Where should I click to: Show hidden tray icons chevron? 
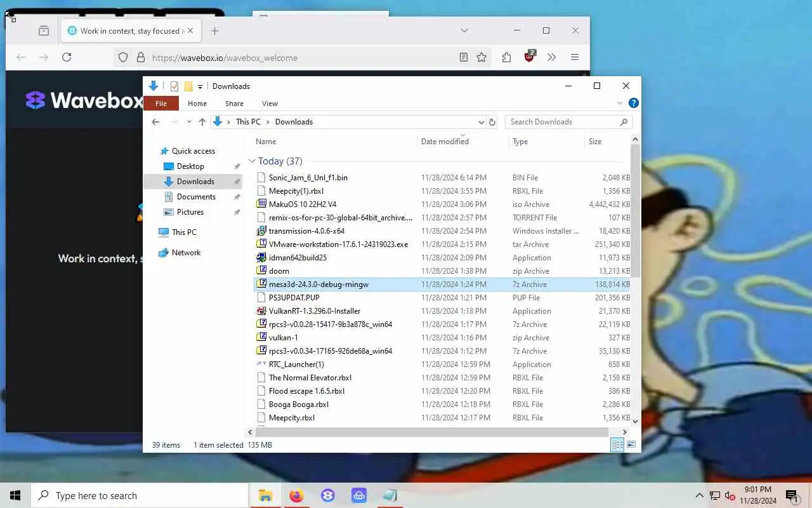[x=699, y=495]
